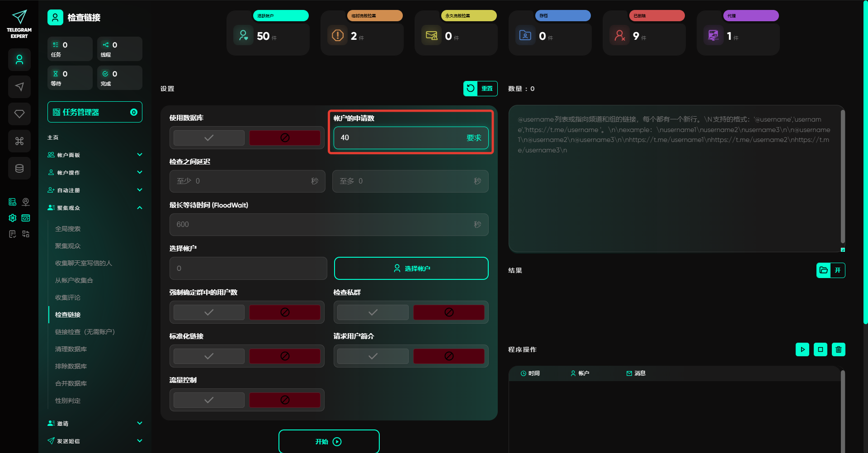
Task: Click the paper plane icon in left sidebar
Action: 19,87
